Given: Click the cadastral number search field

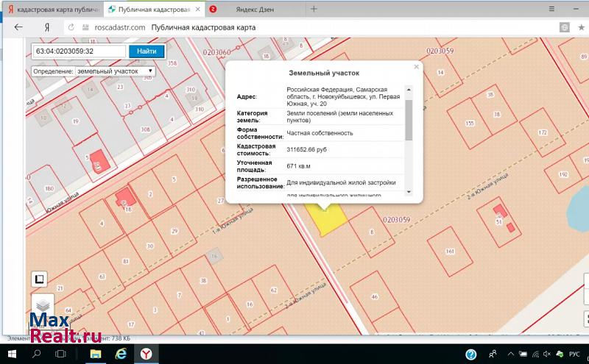Looking at the screenshot, I should 79,51.
